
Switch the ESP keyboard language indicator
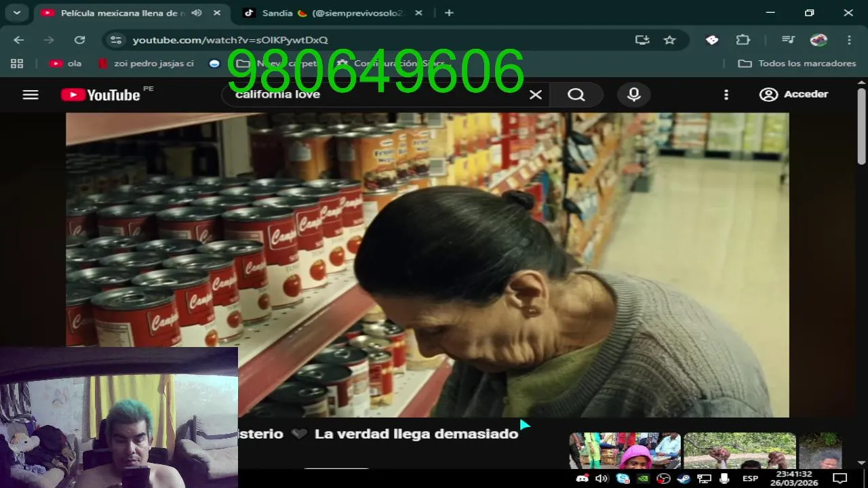[x=750, y=479]
